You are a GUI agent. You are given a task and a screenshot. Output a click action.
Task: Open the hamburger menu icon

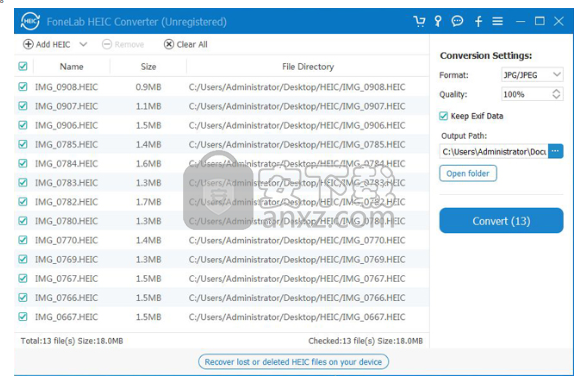pos(497,22)
